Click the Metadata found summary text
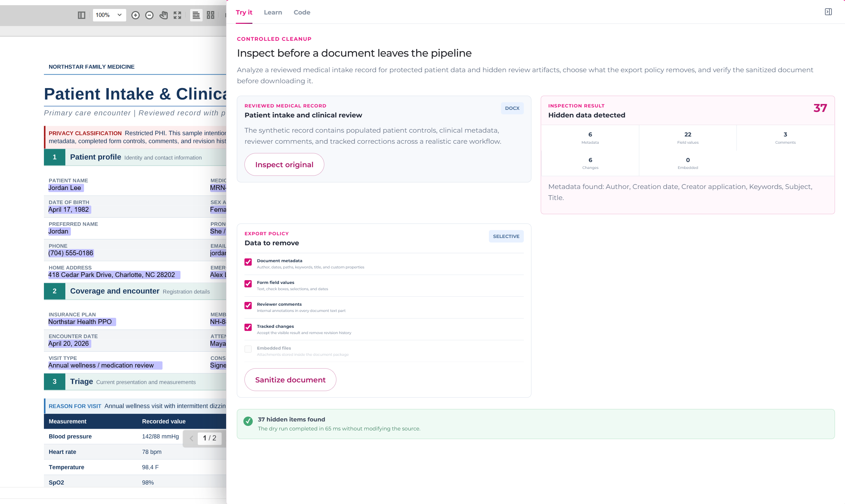Viewport: 845px width, 504px height. click(680, 192)
